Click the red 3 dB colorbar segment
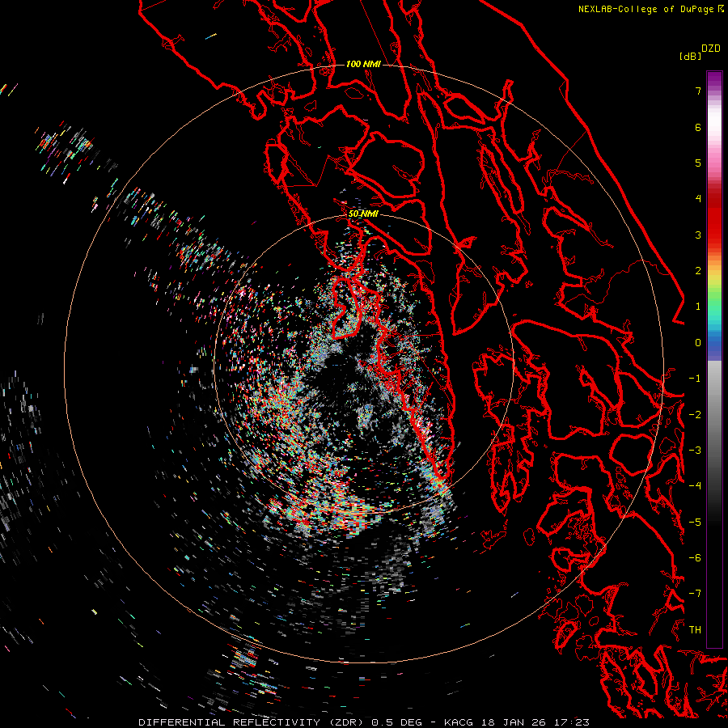The image size is (728, 728). (714, 235)
